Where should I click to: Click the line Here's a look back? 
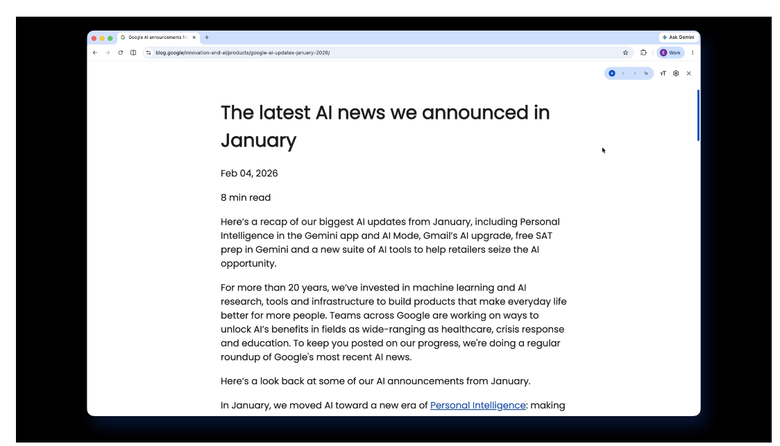tap(376, 381)
